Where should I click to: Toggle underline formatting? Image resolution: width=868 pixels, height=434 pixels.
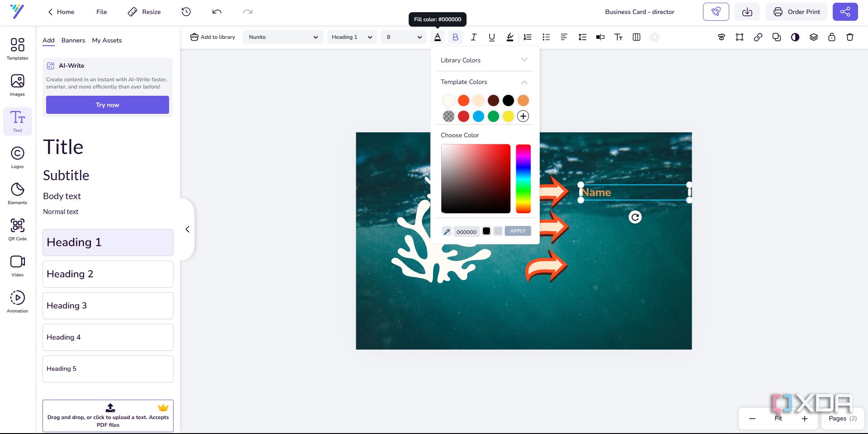click(x=492, y=37)
